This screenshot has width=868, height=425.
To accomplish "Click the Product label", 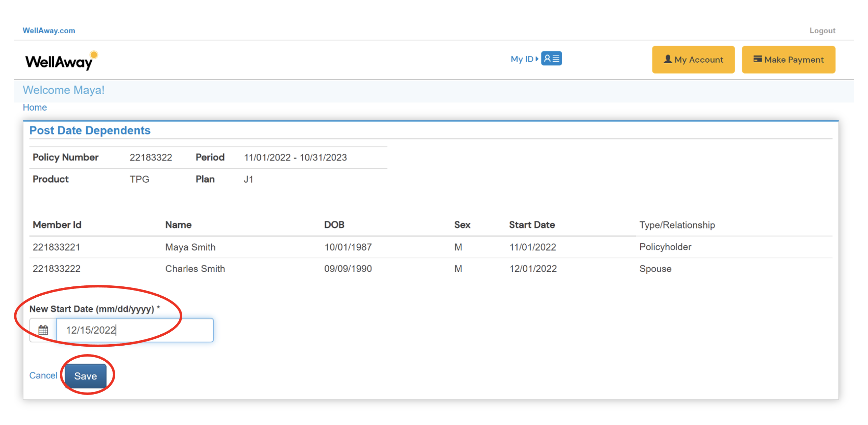I will tap(51, 179).
